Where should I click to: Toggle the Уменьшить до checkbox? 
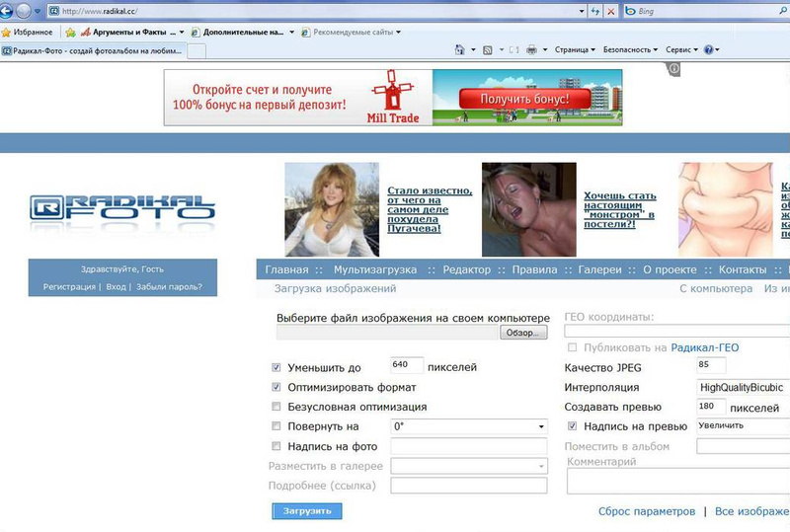[x=276, y=367]
